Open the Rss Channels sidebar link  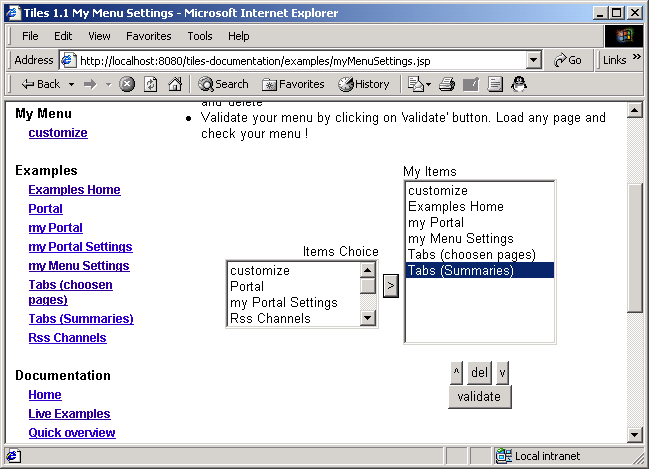67,338
